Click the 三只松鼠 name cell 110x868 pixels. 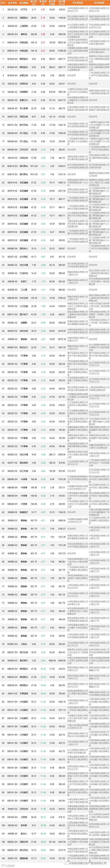24,306
